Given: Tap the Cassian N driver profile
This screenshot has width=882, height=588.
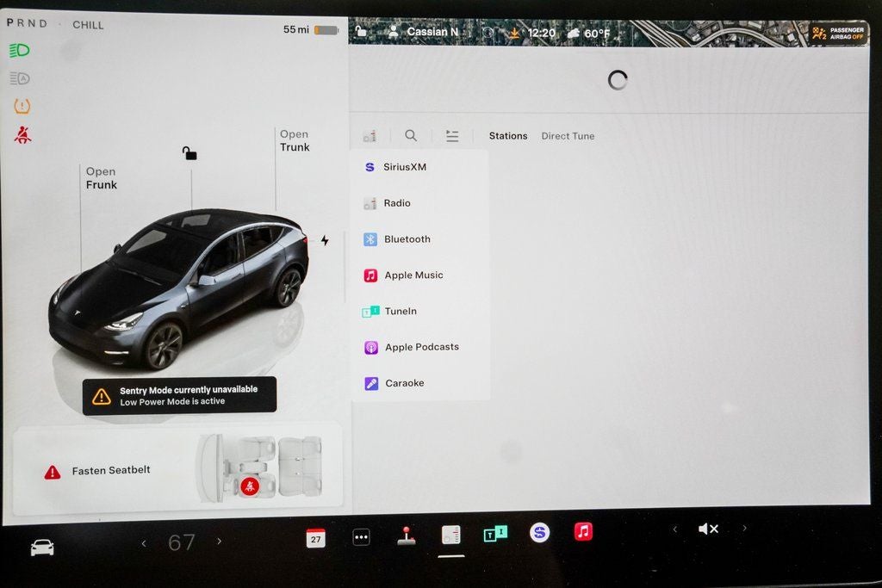Looking at the screenshot, I should [x=428, y=31].
